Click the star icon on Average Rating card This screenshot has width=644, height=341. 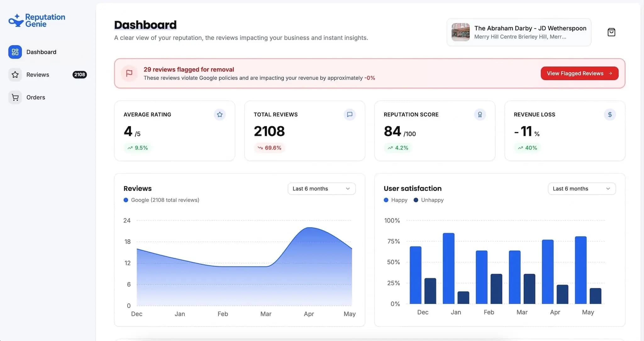pyautogui.click(x=219, y=115)
